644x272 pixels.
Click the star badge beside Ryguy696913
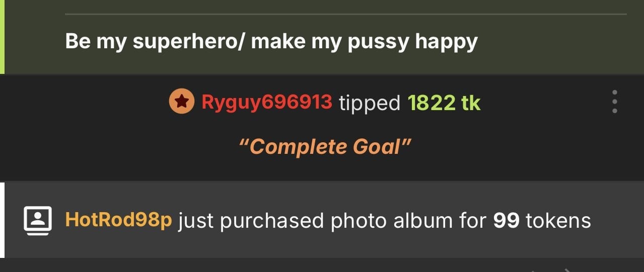(x=181, y=102)
